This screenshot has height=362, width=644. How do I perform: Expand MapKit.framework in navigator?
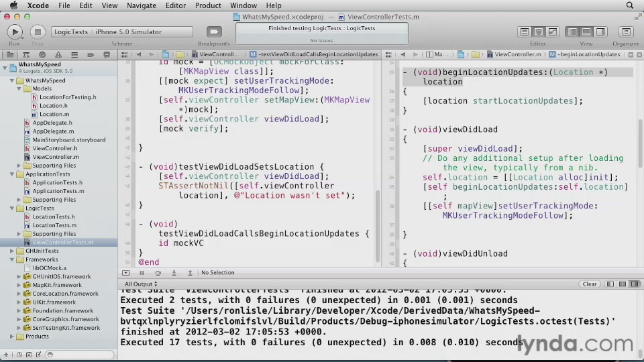pos(19,285)
